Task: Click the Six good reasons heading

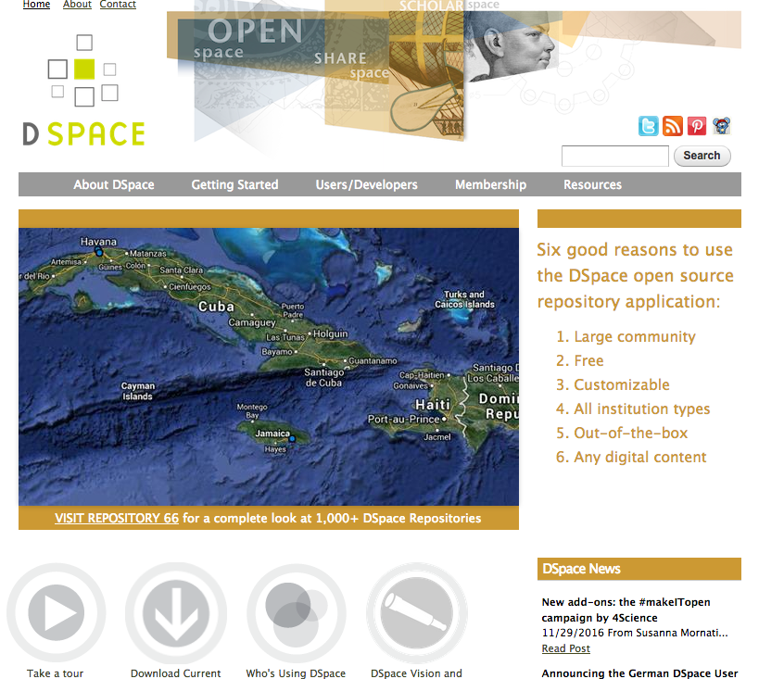Action: [x=635, y=276]
